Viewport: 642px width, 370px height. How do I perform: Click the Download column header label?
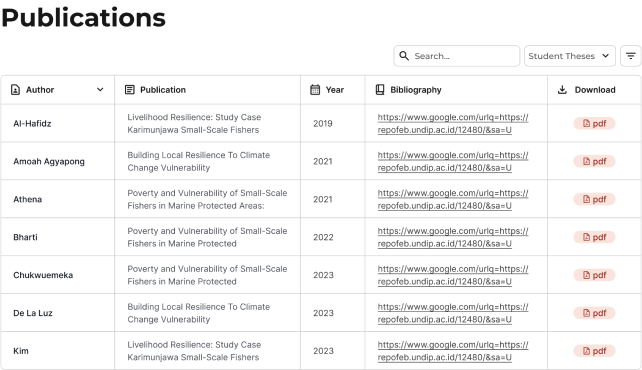[595, 90]
